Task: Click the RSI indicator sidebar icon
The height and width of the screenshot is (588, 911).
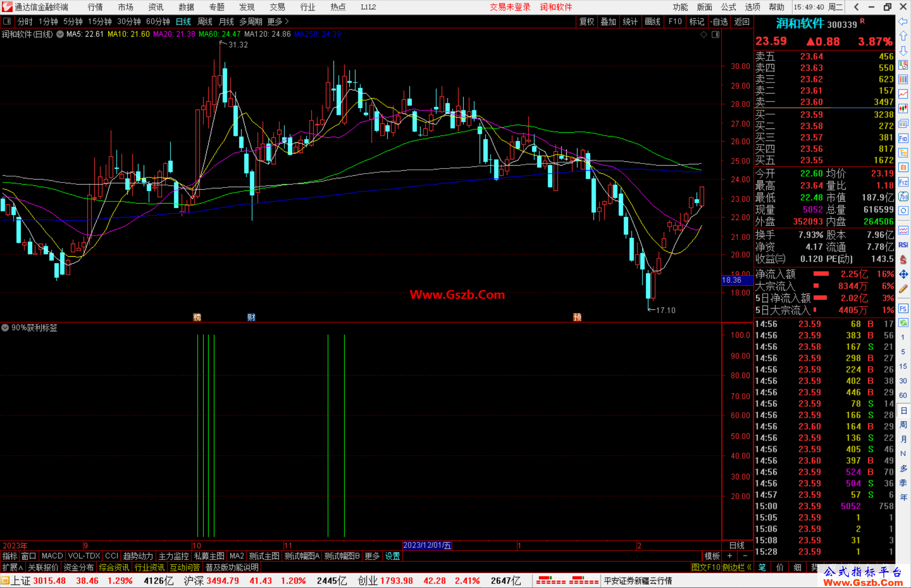Action: click(x=903, y=245)
